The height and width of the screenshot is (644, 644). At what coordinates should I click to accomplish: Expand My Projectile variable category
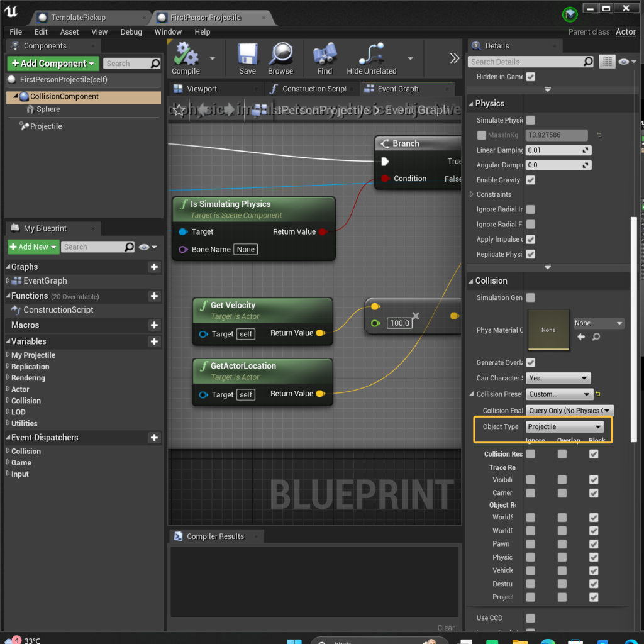click(8, 355)
